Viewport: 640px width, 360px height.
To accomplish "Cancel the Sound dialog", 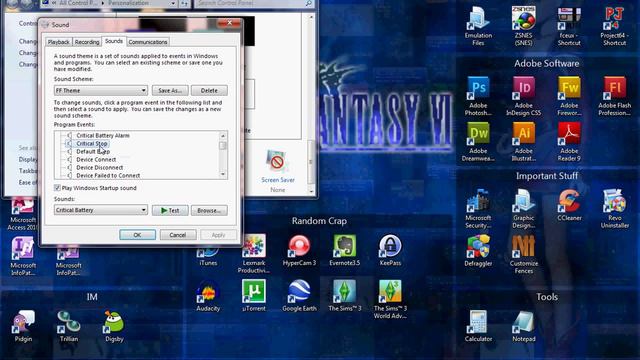I will [x=178, y=235].
